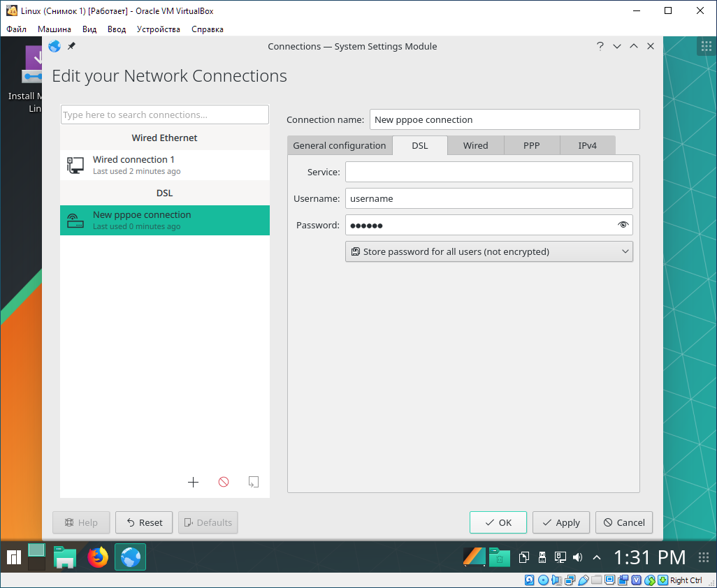The height and width of the screenshot is (588, 717).
Task: Toggle password visibility eye icon
Action: [623, 225]
